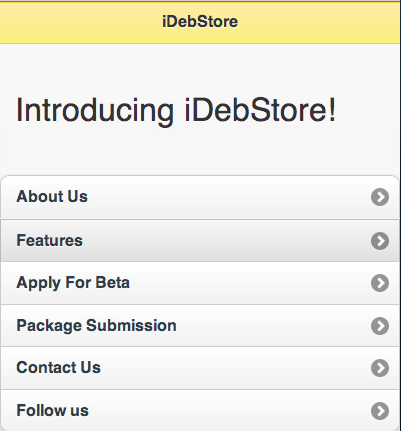This screenshot has height=431, width=401.
Task: Click iDebStore! in the large heading
Action: click(260, 110)
